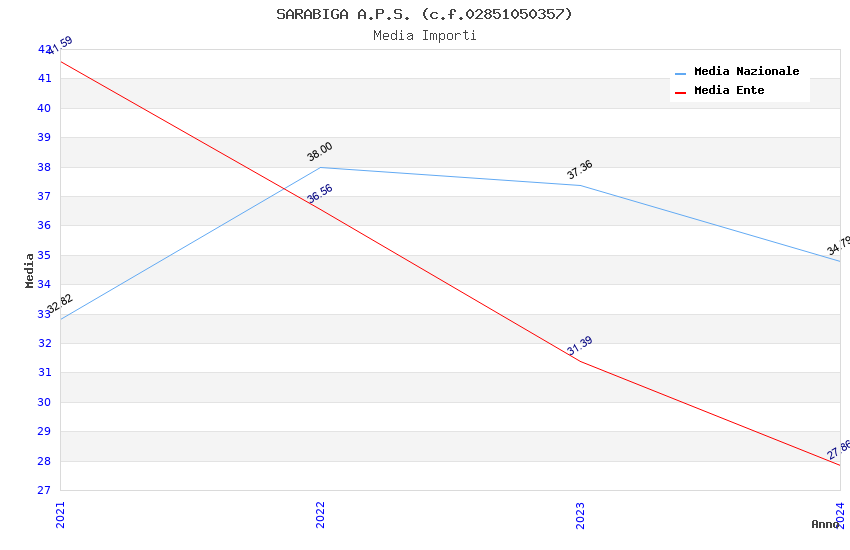Click the blue Media Nazionale legend swatch
Image resolution: width=850 pixels, height=550 pixels.
point(681,73)
